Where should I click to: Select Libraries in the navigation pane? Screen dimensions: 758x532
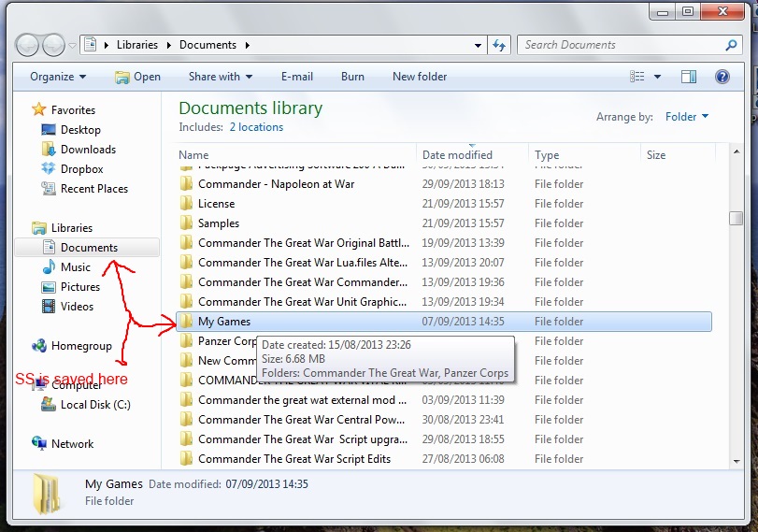[x=62, y=228]
